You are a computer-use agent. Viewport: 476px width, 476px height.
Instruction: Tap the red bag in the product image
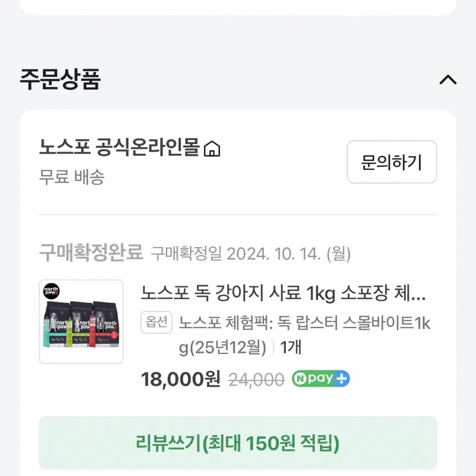click(106, 324)
